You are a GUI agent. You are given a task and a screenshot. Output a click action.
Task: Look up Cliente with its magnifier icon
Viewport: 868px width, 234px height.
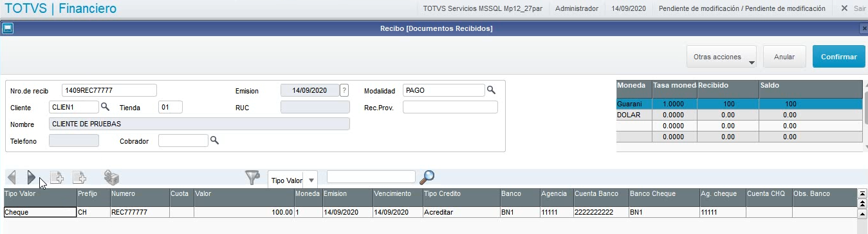coord(106,106)
